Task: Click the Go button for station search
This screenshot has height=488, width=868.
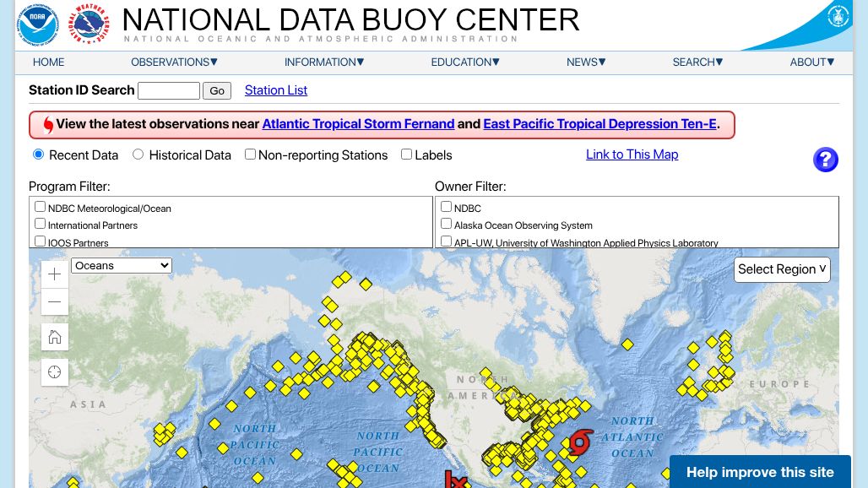Action: click(217, 90)
